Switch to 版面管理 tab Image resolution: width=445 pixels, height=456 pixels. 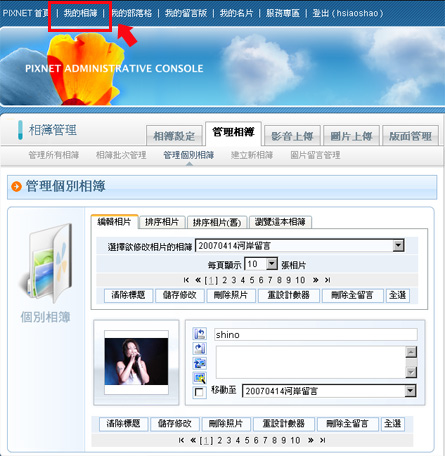(x=410, y=136)
